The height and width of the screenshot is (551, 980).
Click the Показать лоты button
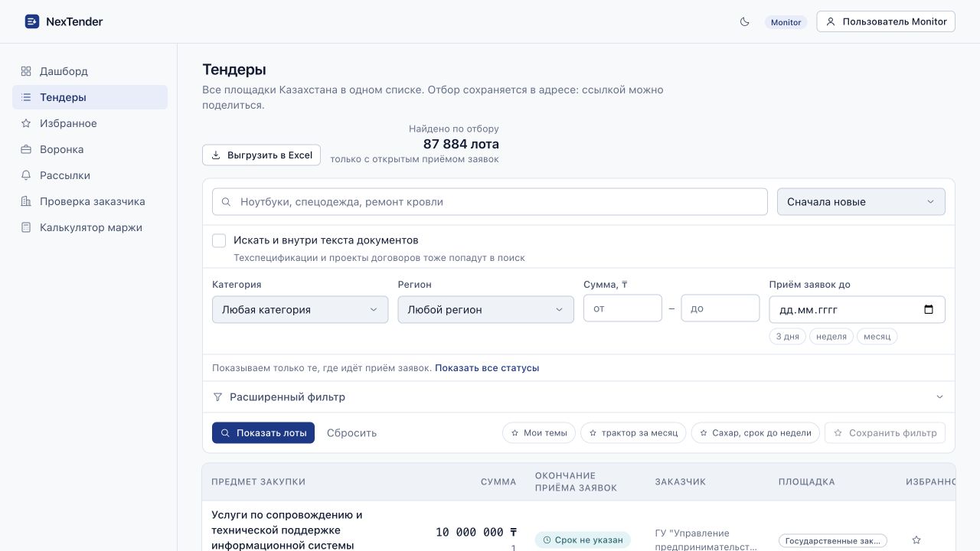[263, 432]
